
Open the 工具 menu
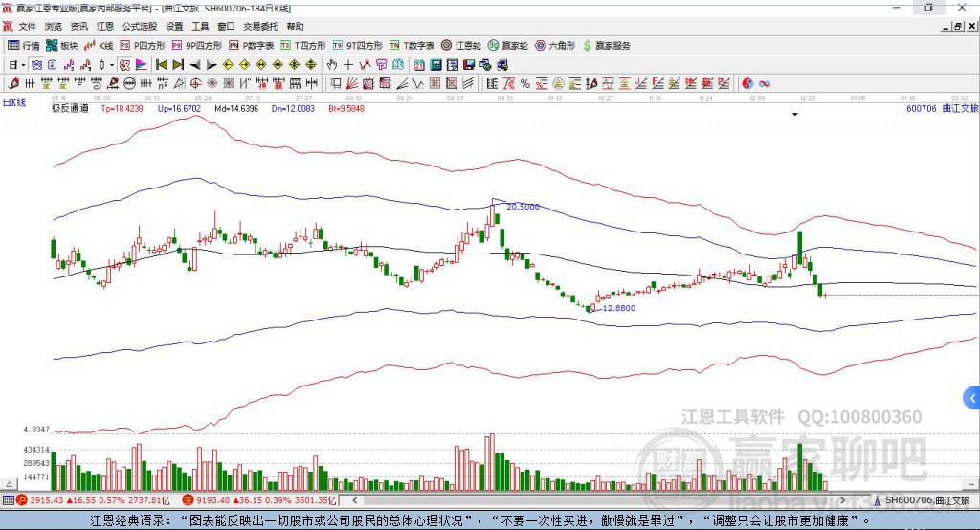point(200,26)
